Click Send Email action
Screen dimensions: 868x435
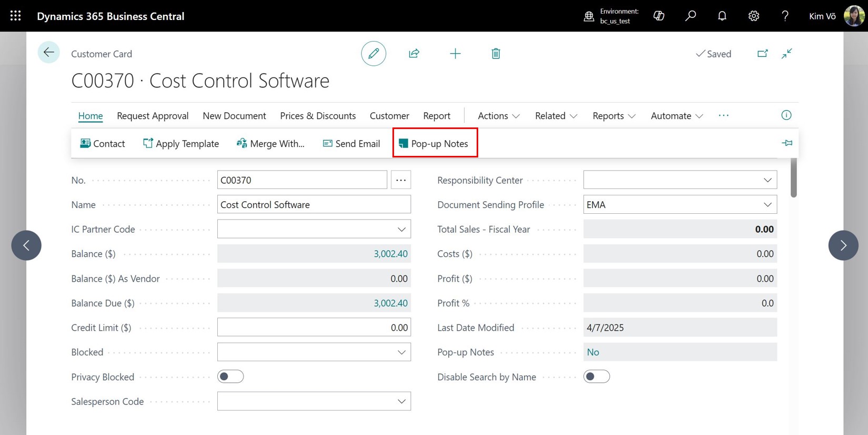point(351,143)
